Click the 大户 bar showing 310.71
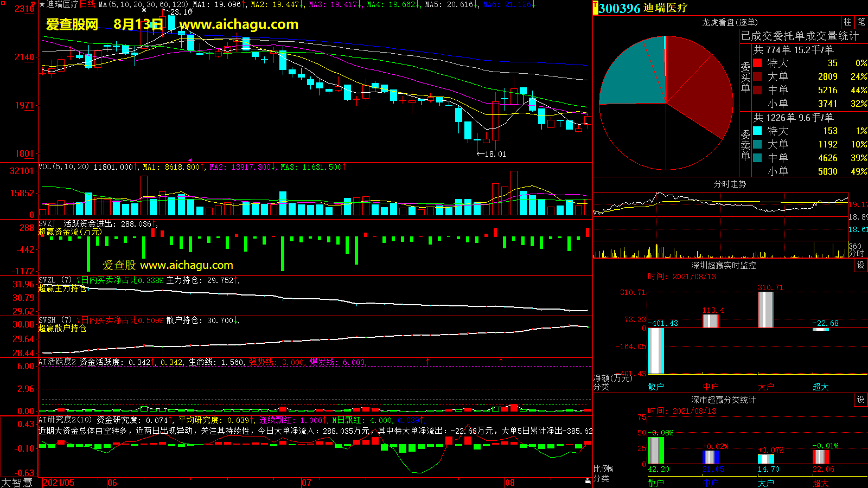Image resolution: width=868 pixels, height=488 pixels. 765,310
